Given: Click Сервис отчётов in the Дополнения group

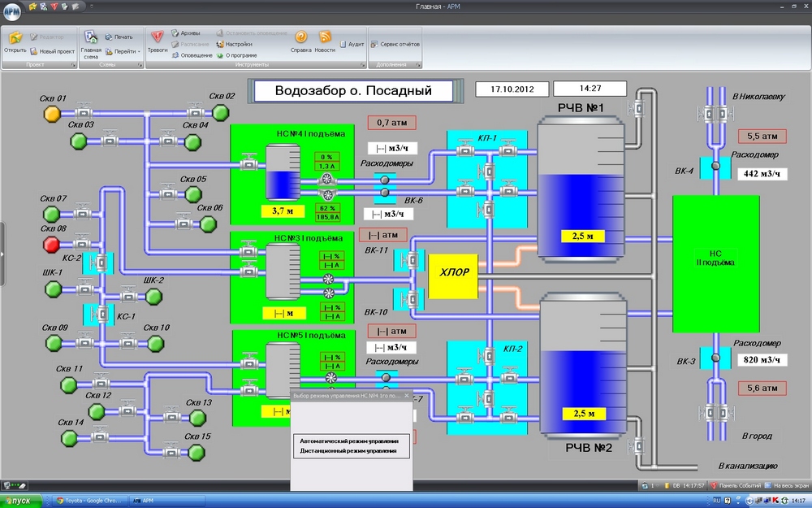Looking at the screenshot, I should pyautogui.click(x=396, y=44).
